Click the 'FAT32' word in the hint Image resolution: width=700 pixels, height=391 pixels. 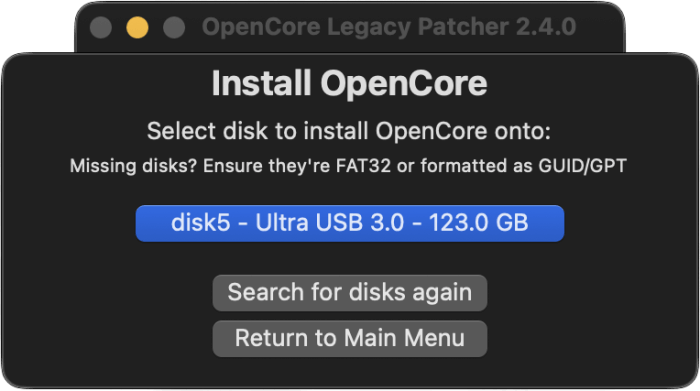(363, 166)
